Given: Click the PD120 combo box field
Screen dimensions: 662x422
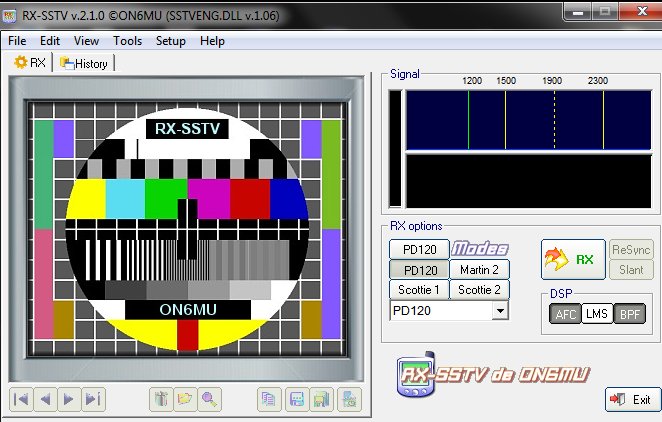Looking at the screenshot, I should point(449,311).
